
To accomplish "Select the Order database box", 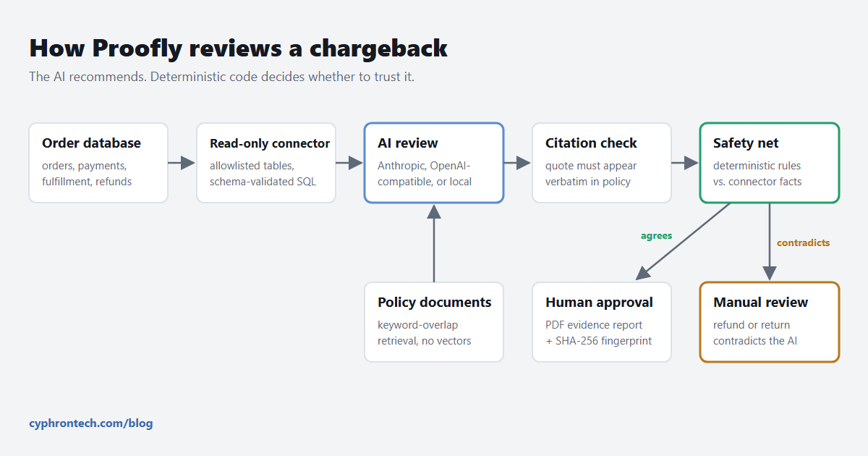I will point(98,163).
